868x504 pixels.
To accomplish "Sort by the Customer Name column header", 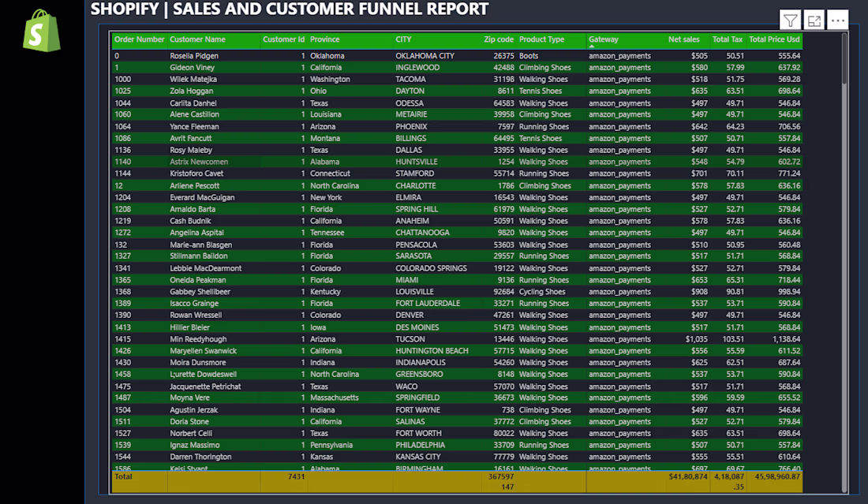I will coord(197,39).
